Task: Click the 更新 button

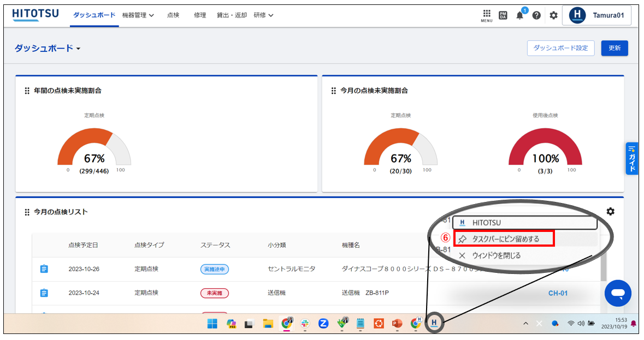Action: click(x=615, y=48)
